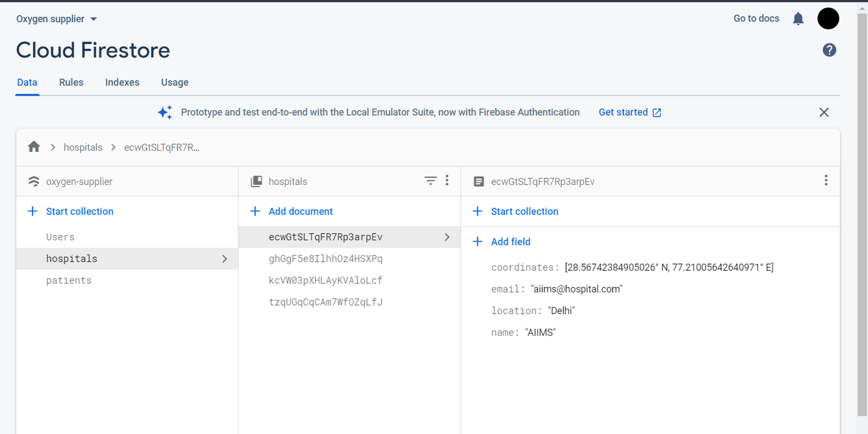Screen dimensions: 868x434
Task: Go to Firestore root home icon
Action: (34, 147)
